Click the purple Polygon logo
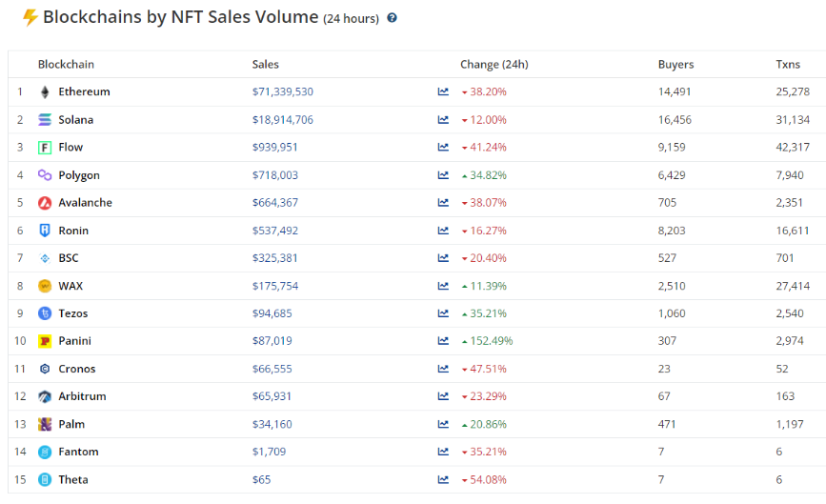The width and height of the screenshot is (826, 504). 45,175
